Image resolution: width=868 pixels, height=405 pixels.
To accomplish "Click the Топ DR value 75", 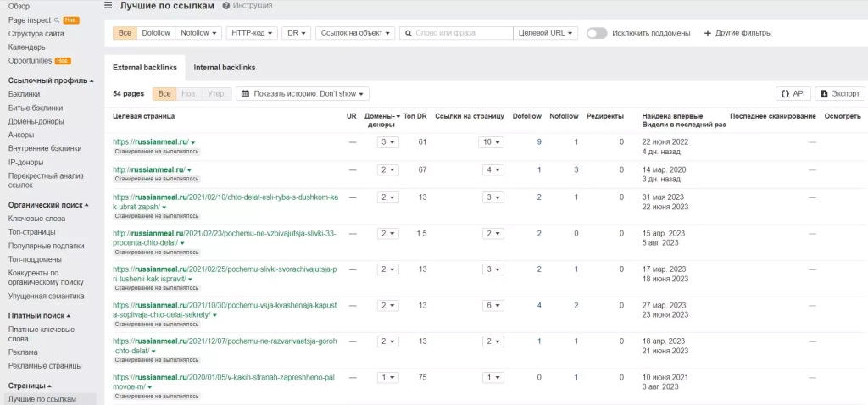I will (x=422, y=377).
